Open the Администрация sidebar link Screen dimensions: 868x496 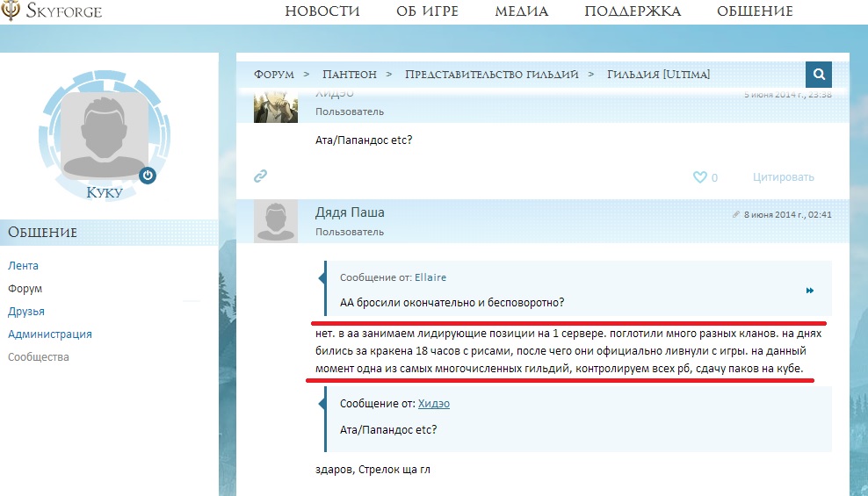click(50, 334)
